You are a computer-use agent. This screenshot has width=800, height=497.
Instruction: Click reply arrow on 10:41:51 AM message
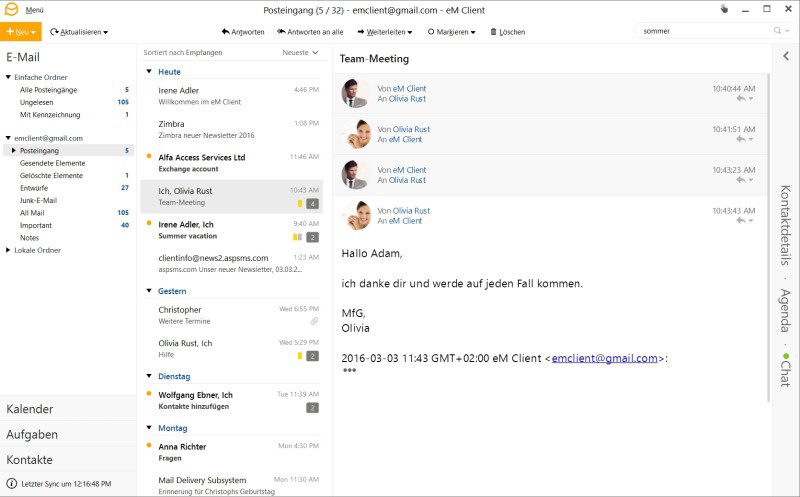(740, 139)
